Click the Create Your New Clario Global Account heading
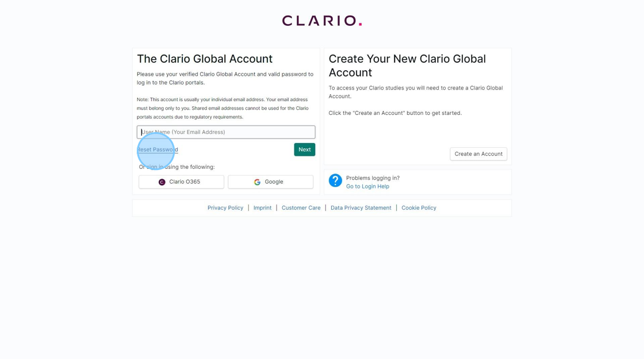The width and height of the screenshot is (644, 359). [407, 65]
